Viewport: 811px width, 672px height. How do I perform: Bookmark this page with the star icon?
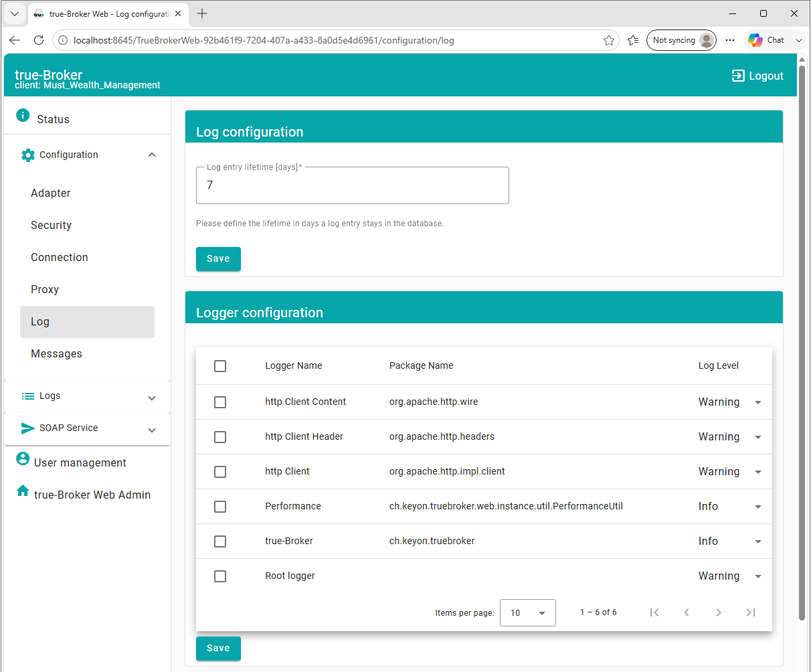pos(609,40)
